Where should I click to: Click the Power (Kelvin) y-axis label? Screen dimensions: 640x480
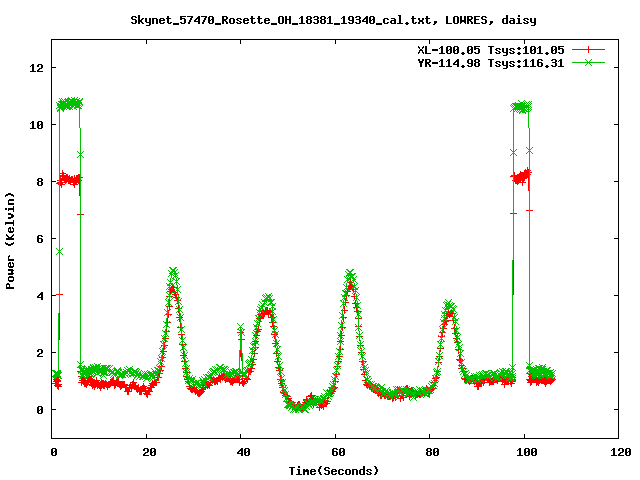click(10, 241)
